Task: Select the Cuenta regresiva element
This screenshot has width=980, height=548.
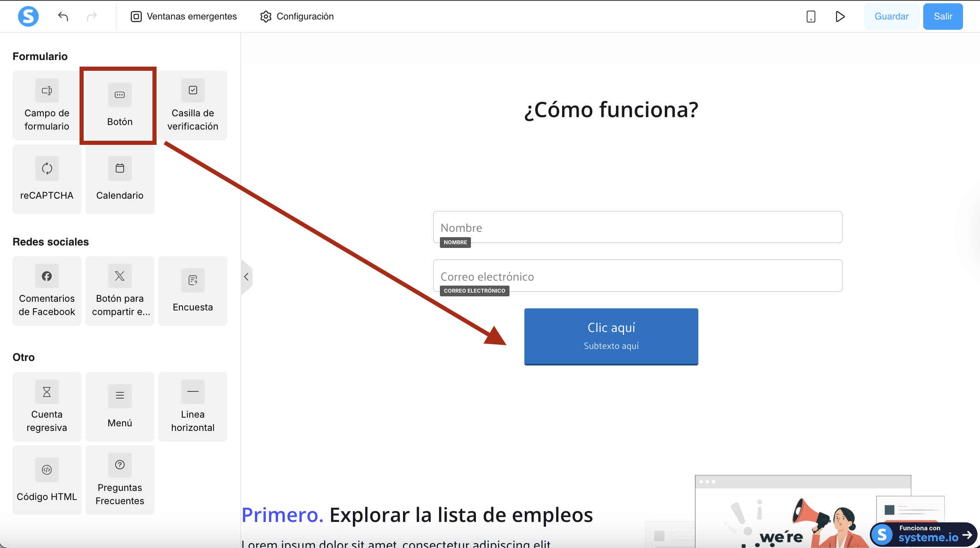Action: click(x=47, y=407)
